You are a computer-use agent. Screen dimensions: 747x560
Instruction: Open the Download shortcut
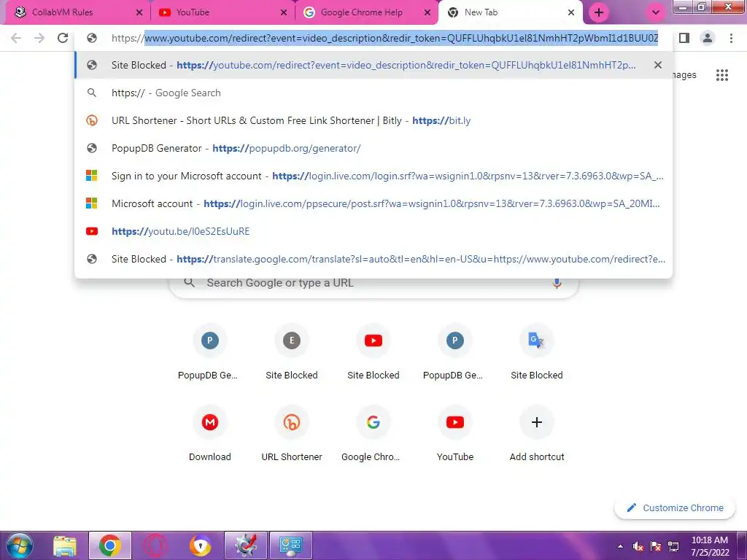pos(209,434)
